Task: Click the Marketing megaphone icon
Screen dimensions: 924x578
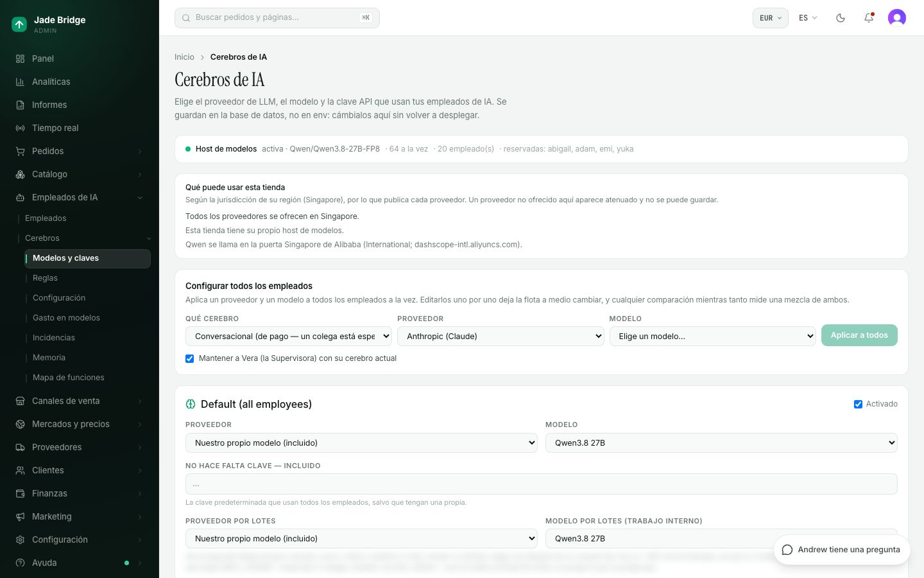Action: click(20, 516)
